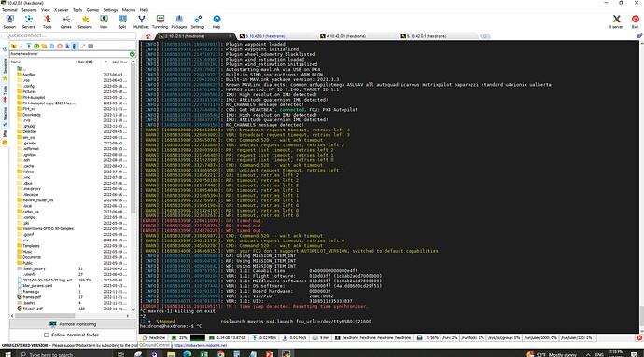
Task: Open the Size column sort dropdown arrow
Action: coord(106,62)
